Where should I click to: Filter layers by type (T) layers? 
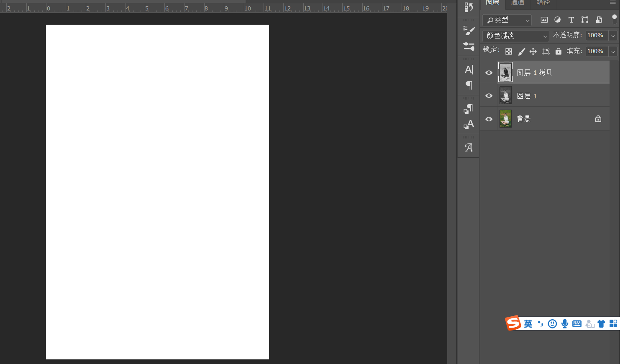point(571,20)
